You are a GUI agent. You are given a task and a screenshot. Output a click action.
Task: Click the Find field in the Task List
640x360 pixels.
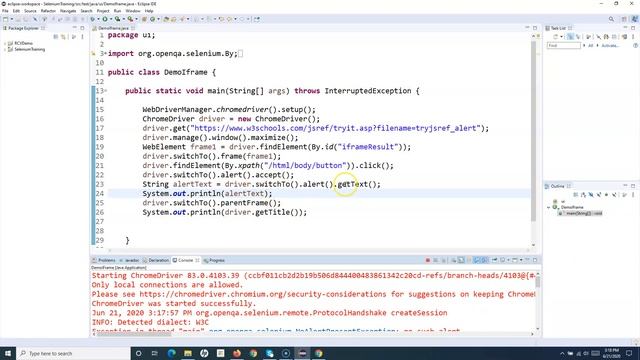click(564, 46)
